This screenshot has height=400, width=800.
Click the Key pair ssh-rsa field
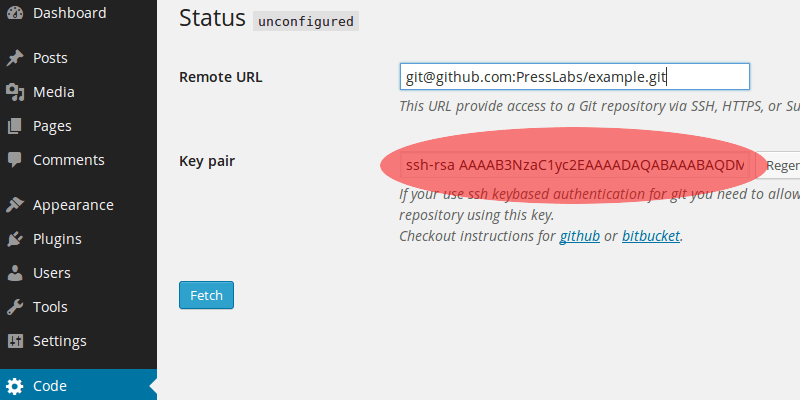[x=574, y=165]
